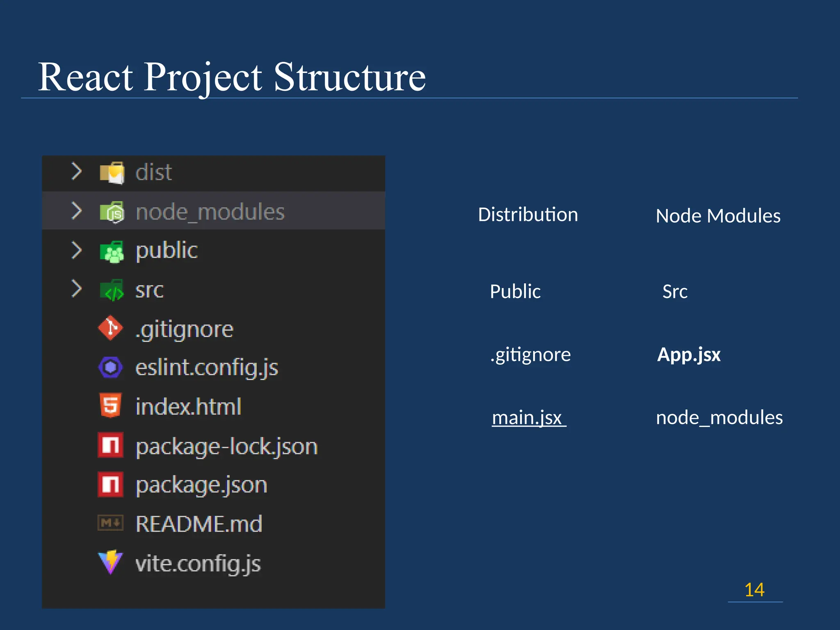Click the HTML5 icon beside index.html

click(x=110, y=406)
